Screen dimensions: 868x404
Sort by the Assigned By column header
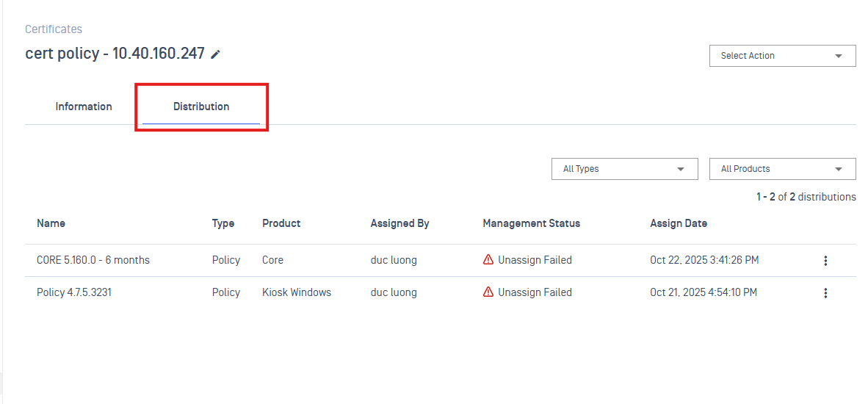point(399,223)
